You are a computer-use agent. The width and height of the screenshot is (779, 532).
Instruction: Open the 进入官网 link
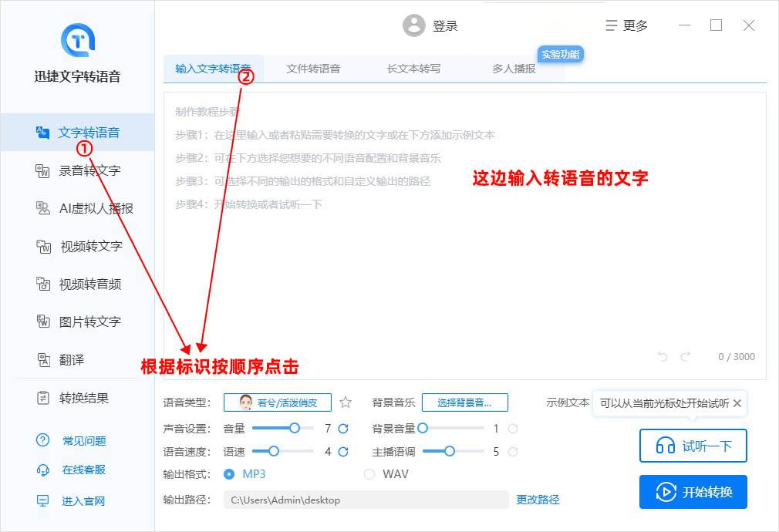[x=83, y=501]
